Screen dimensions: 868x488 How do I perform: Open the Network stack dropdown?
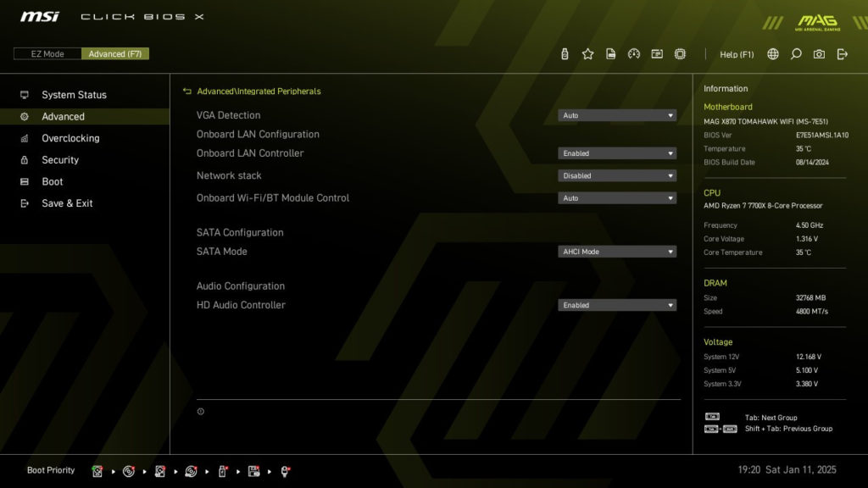pos(617,176)
